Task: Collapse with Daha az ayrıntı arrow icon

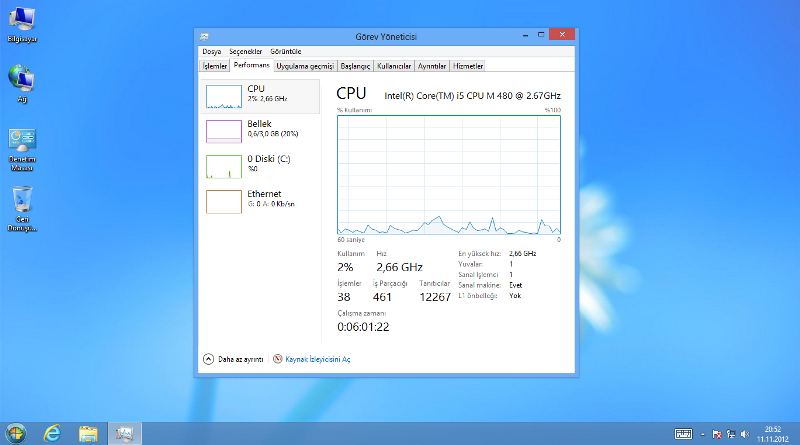Action: click(208, 359)
